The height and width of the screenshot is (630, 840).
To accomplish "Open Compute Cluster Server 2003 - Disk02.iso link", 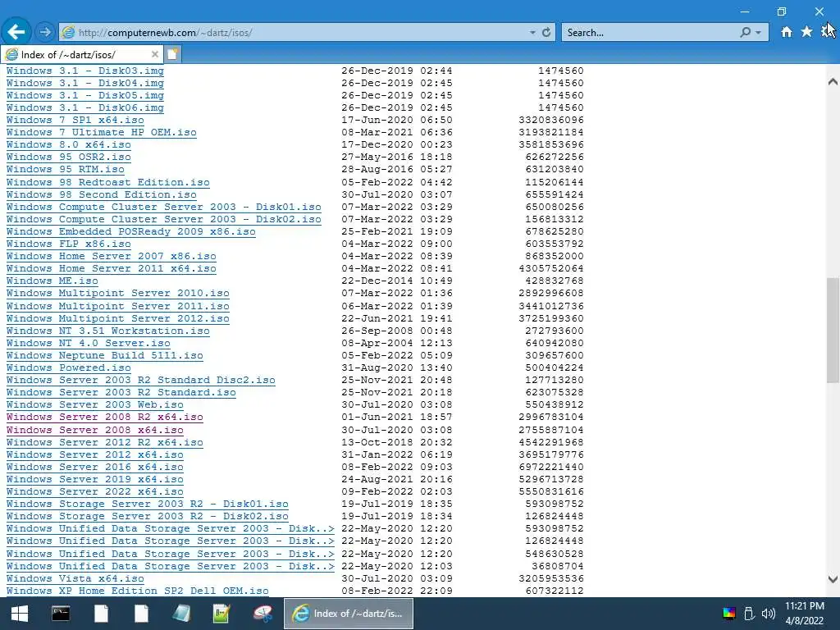I will (164, 219).
